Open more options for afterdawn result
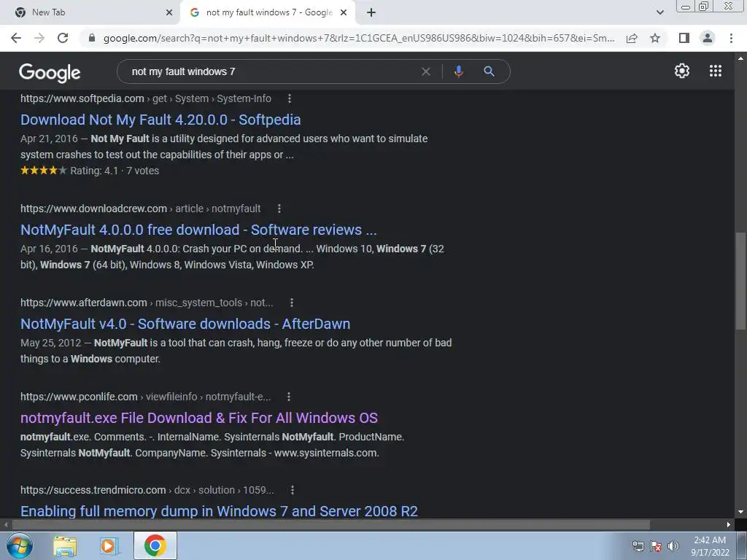 click(292, 303)
